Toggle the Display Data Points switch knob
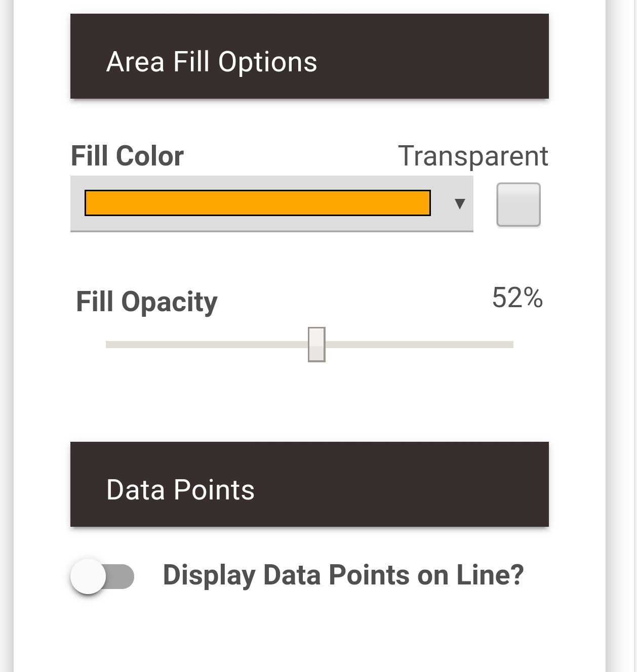This screenshot has height=672, width=637. [89, 576]
